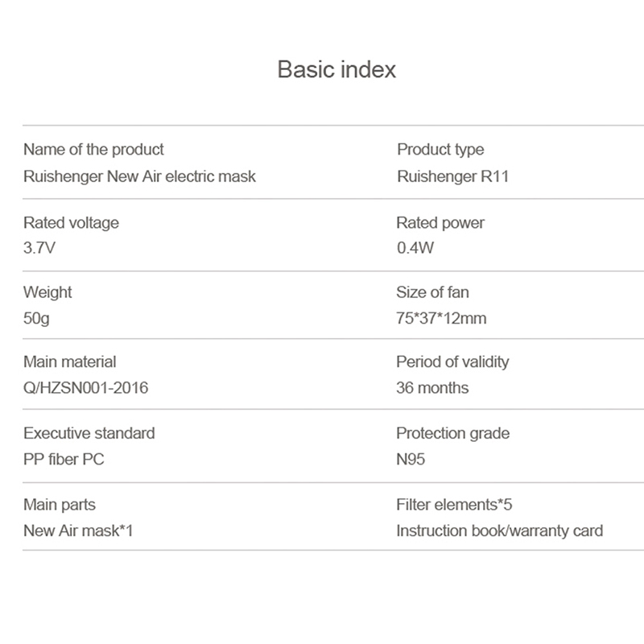Screen dimensions: 644x644
Task: Select 'Ruishenger New Air electric mask' text
Action: (x=139, y=175)
